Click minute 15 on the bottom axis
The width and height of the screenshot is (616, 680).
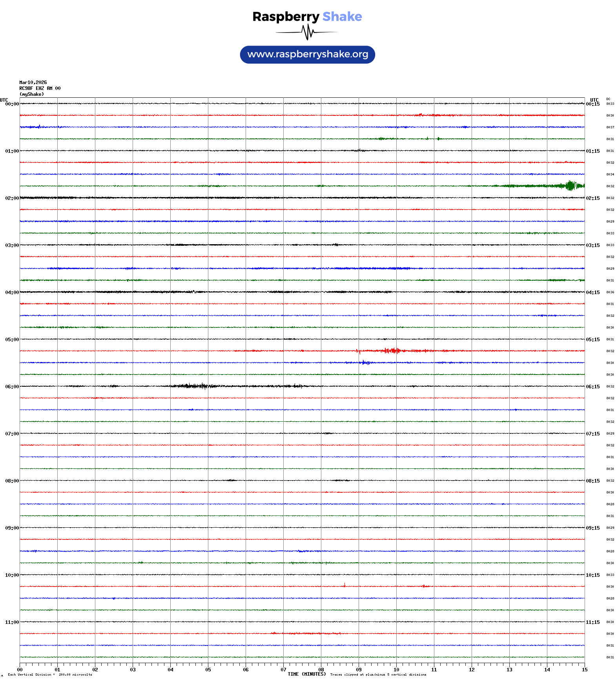pyautogui.click(x=584, y=670)
